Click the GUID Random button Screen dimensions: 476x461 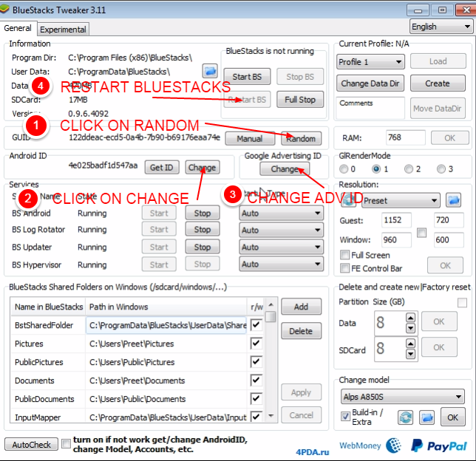pyautogui.click(x=301, y=139)
